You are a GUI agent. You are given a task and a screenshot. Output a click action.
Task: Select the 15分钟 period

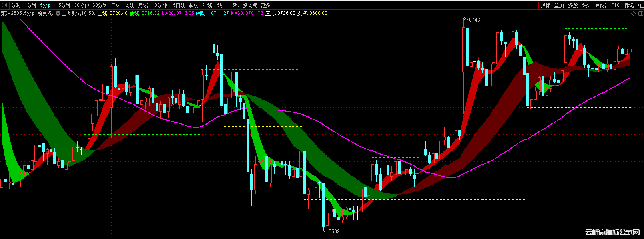63,5
